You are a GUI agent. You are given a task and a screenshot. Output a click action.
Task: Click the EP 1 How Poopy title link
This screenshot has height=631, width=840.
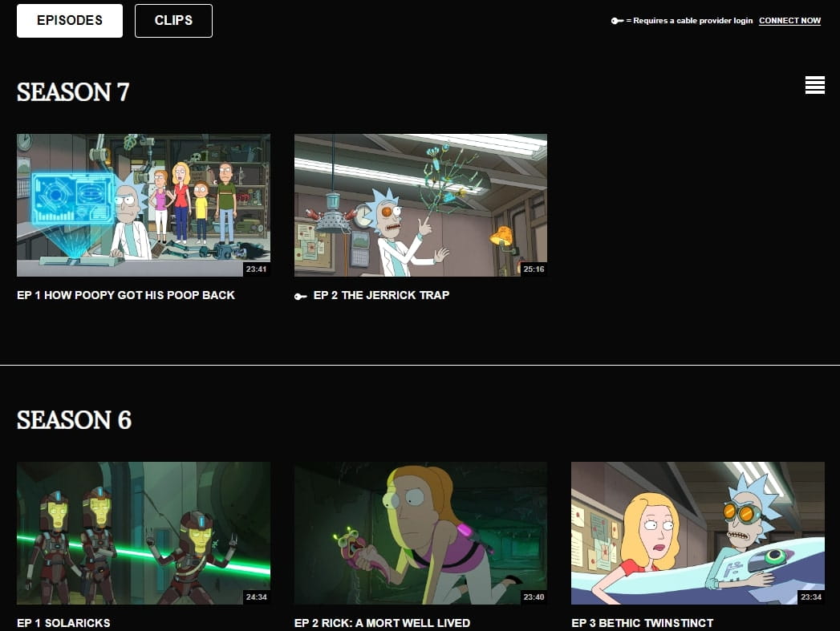pyautogui.click(x=126, y=295)
